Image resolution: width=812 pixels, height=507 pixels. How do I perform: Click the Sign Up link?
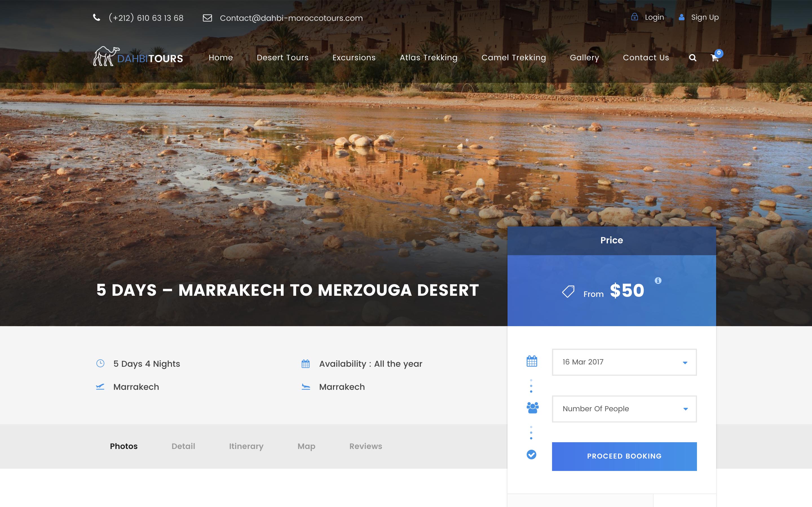coord(704,17)
